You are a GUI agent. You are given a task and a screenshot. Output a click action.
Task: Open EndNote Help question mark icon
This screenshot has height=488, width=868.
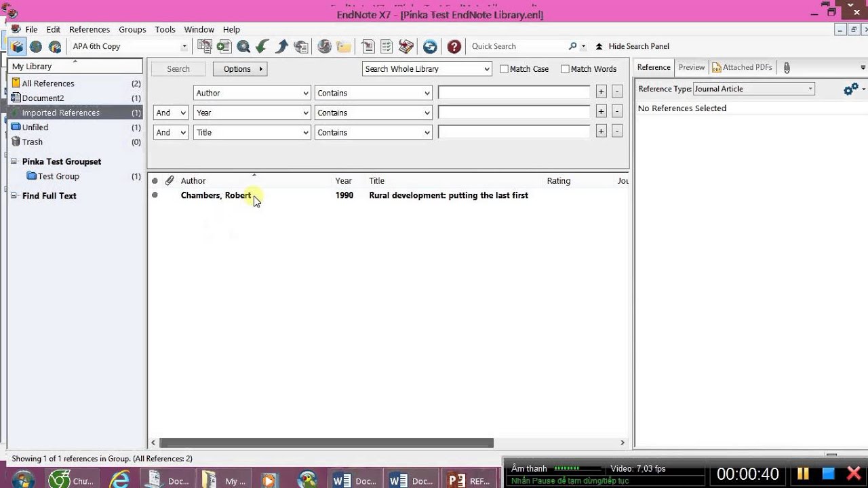pos(454,46)
